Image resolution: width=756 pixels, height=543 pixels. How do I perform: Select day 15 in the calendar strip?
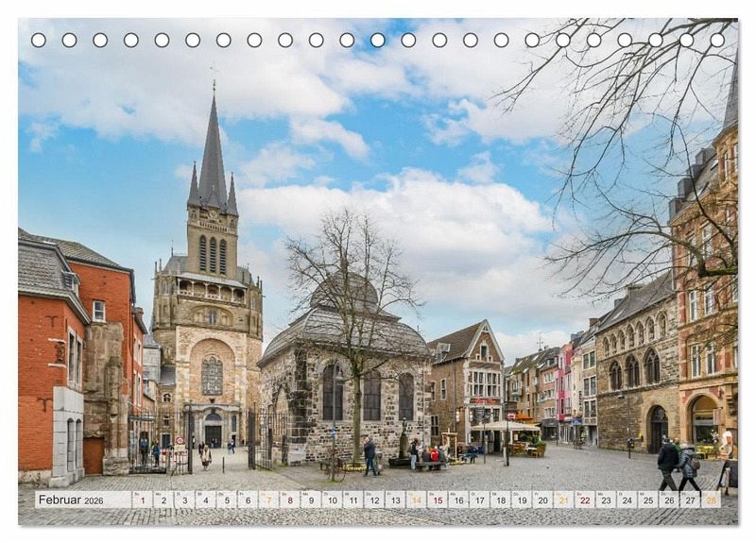click(x=437, y=500)
